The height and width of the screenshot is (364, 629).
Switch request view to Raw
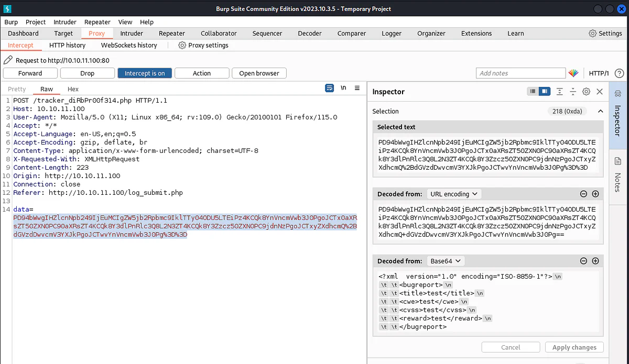coord(47,89)
